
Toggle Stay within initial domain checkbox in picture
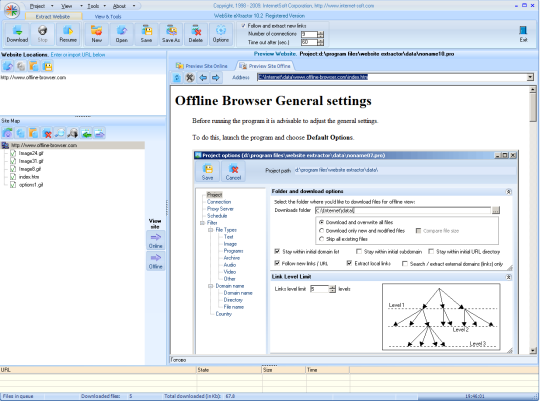pos(277,251)
